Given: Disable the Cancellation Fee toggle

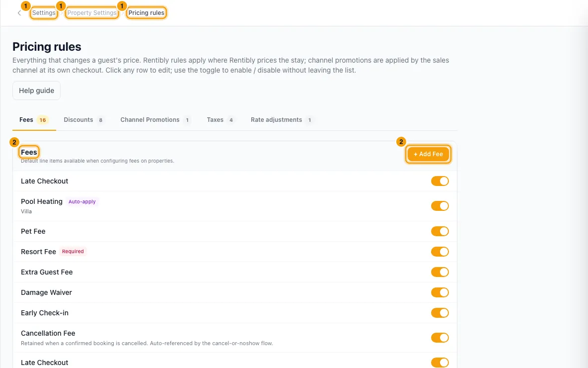Looking at the screenshot, I should [x=440, y=338].
